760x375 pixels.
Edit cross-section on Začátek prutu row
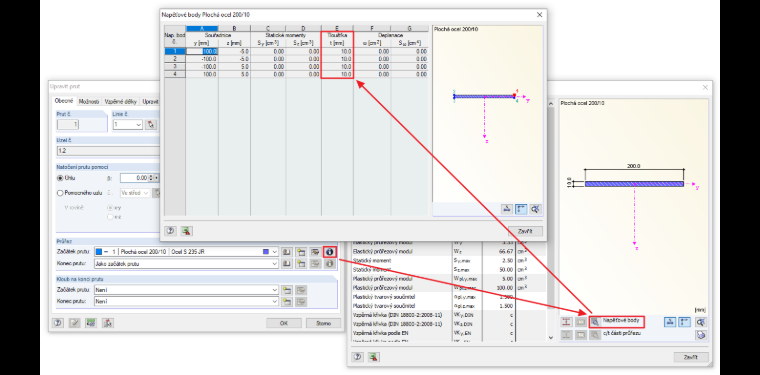pos(315,252)
